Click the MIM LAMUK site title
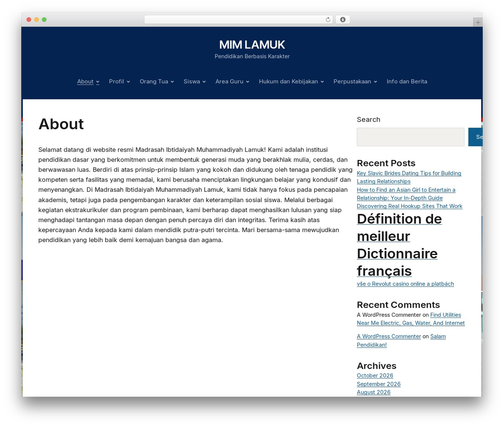 click(x=252, y=45)
